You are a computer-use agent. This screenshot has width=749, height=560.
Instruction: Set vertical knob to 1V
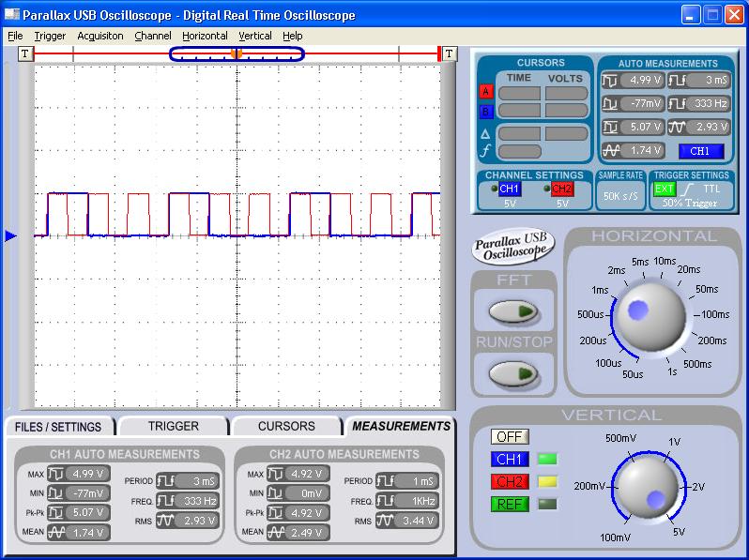pyautogui.click(x=674, y=442)
